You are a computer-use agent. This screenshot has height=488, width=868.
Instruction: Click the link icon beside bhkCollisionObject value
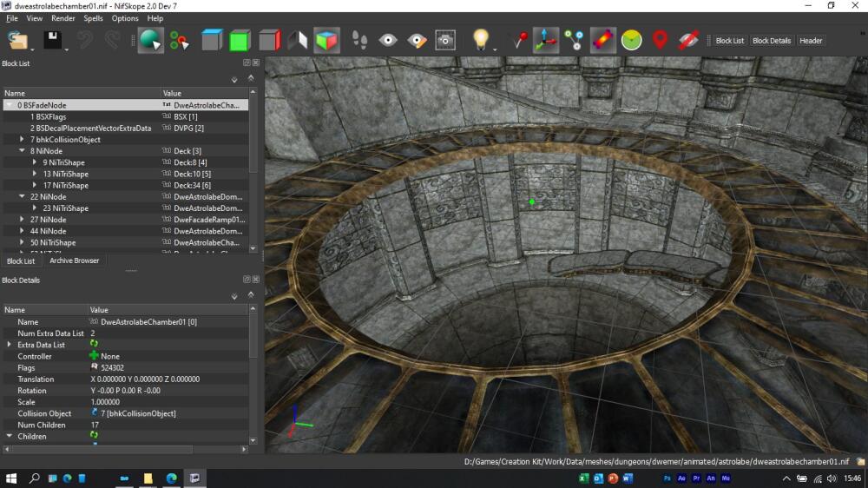coord(94,412)
